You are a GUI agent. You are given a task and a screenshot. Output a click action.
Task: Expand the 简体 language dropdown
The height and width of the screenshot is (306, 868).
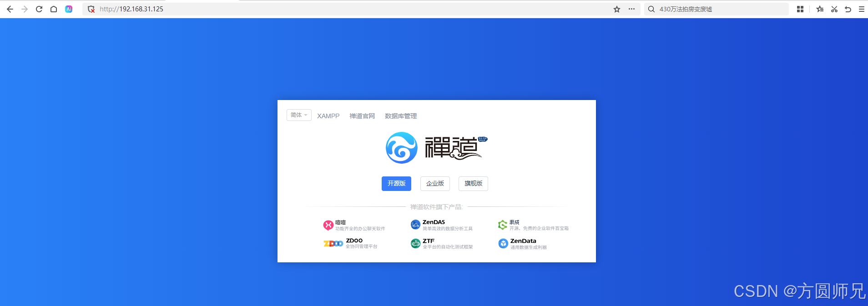299,115
